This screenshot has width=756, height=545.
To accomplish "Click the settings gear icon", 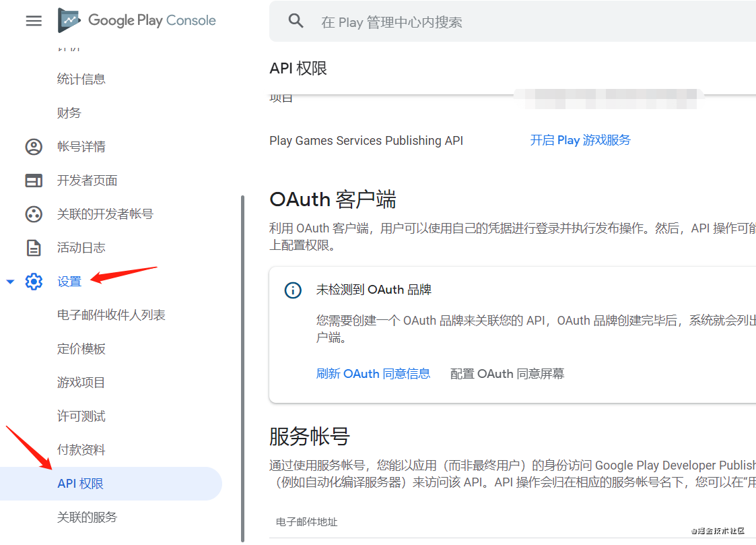I will tap(34, 281).
